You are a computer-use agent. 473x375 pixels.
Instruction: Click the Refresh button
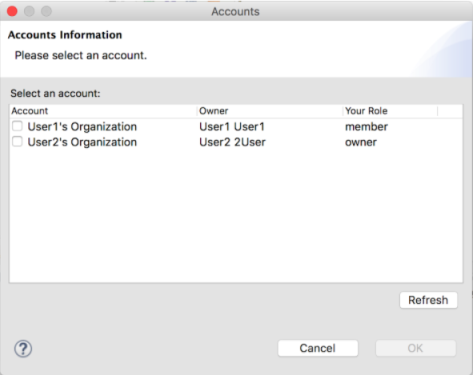tap(428, 300)
